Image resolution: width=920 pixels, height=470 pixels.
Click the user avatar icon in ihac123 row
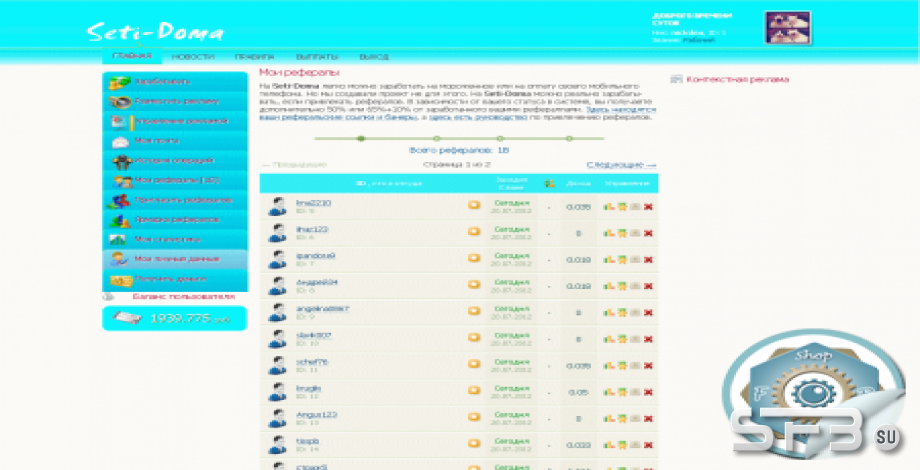tap(277, 233)
